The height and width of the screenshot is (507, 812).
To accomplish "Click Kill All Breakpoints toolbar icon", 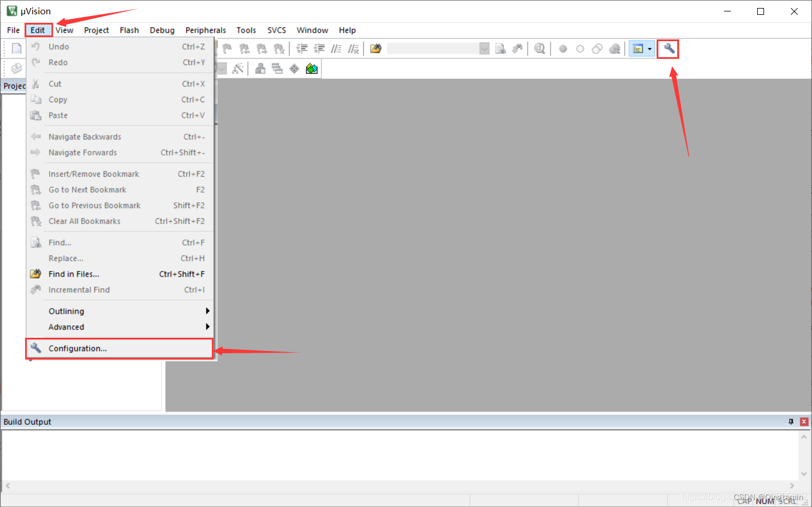I will [x=614, y=49].
